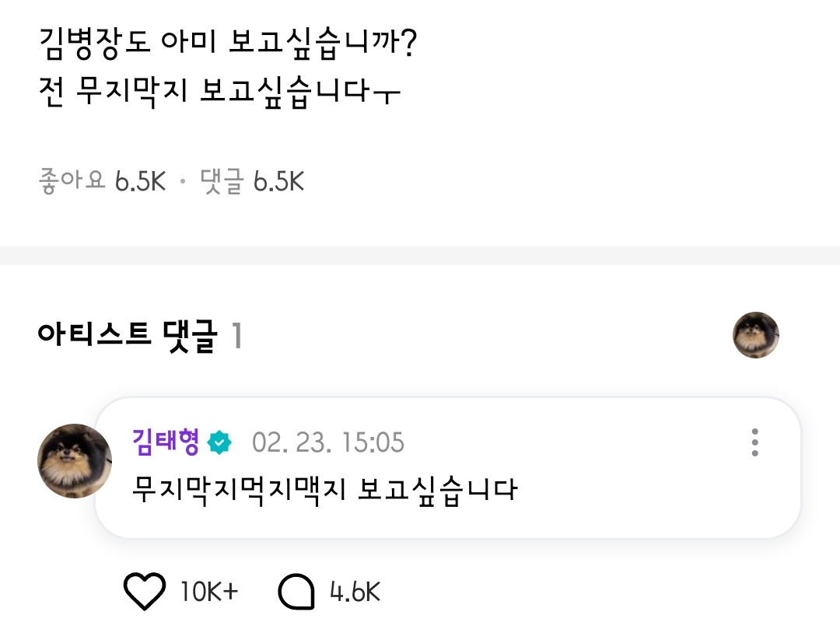Screen dimensions: 840x636
Task: Open the post's 댓글 6.5K comments
Action: (x=251, y=182)
